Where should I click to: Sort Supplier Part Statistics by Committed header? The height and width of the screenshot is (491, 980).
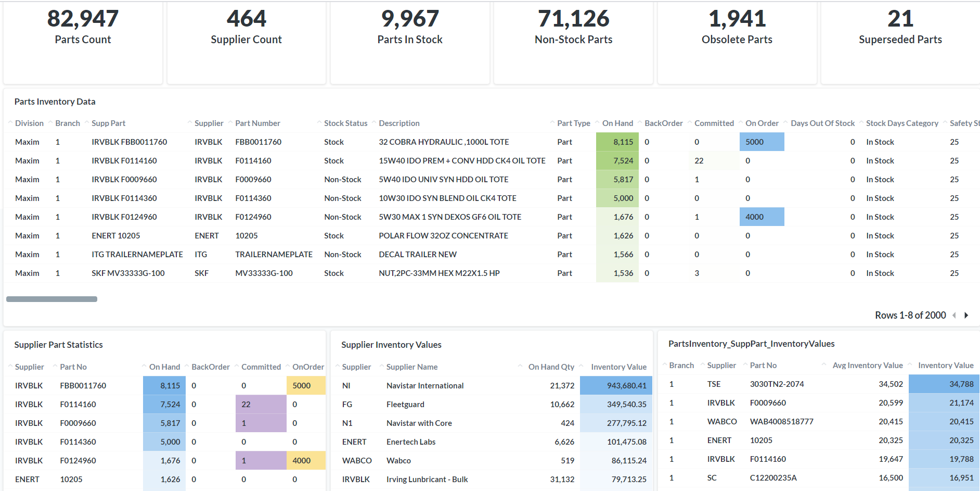click(261, 367)
